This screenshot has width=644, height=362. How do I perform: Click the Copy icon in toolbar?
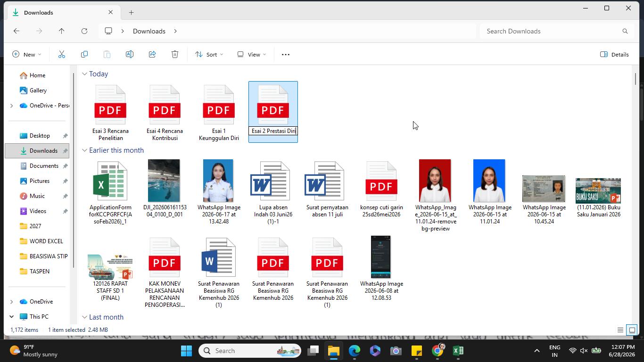click(x=84, y=54)
